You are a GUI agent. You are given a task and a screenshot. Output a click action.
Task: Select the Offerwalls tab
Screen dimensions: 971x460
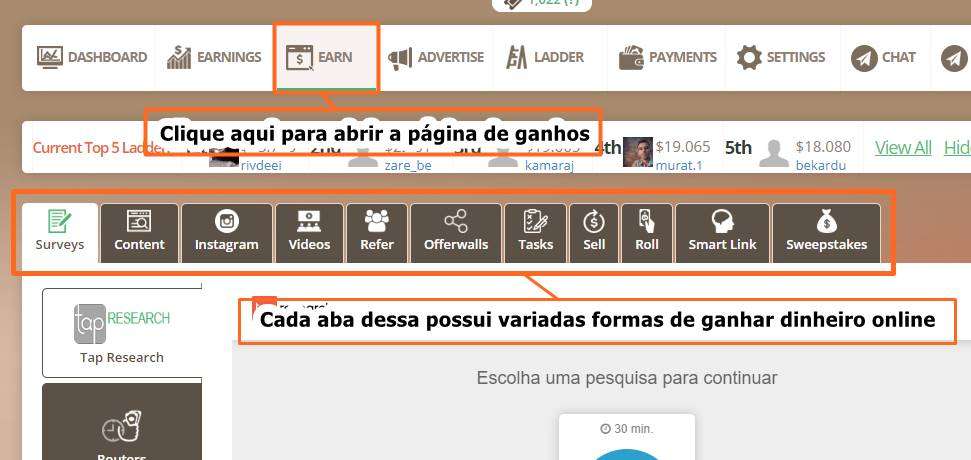click(x=456, y=232)
